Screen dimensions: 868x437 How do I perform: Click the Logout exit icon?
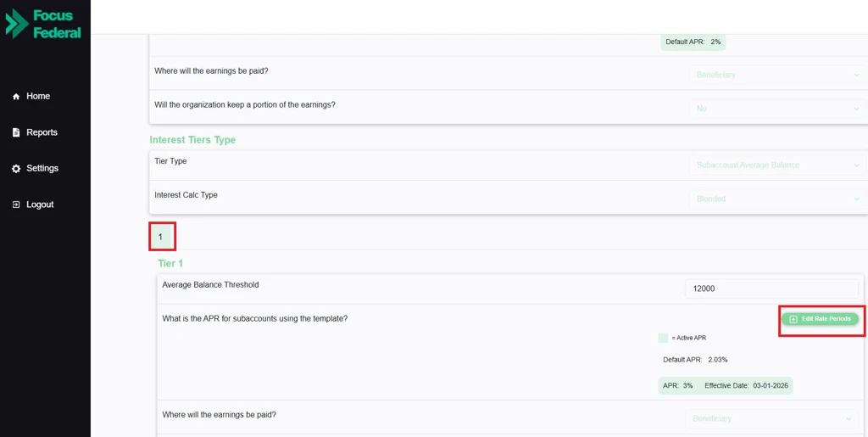(x=16, y=204)
